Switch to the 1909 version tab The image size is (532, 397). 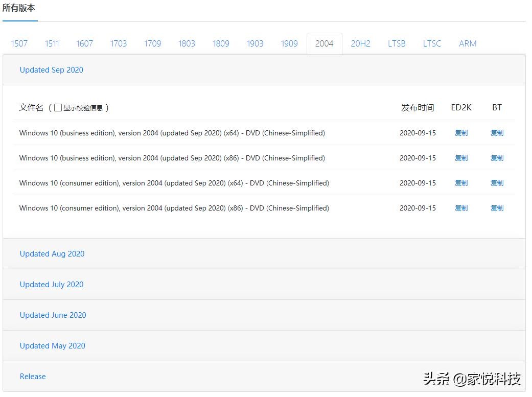coord(289,43)
